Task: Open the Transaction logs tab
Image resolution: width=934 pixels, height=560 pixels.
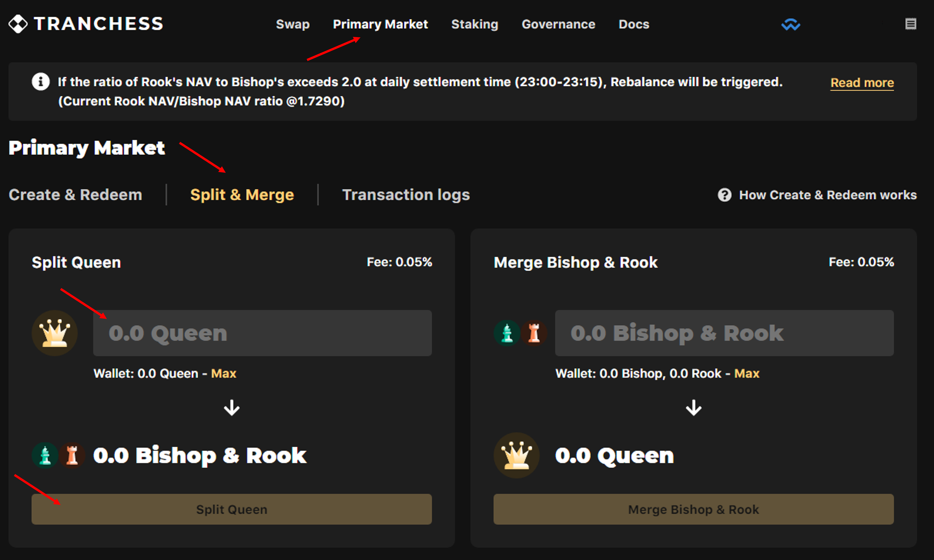Action: pos(406,195)
